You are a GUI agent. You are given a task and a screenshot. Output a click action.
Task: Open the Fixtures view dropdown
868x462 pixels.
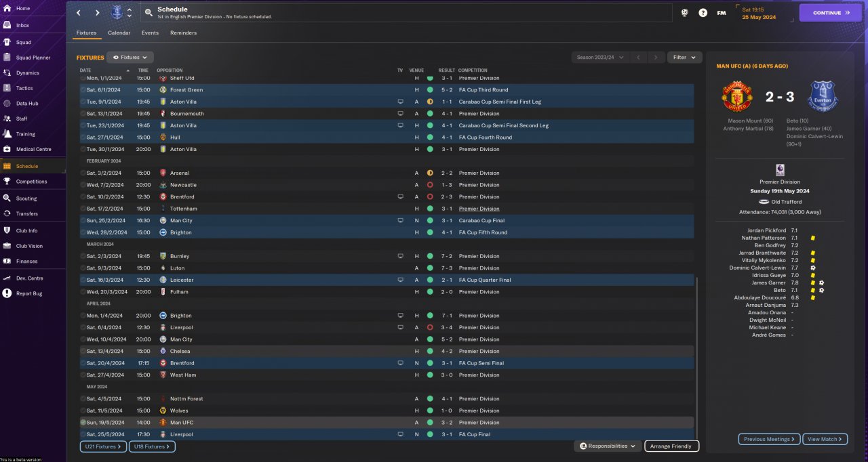tap(131, 58)
